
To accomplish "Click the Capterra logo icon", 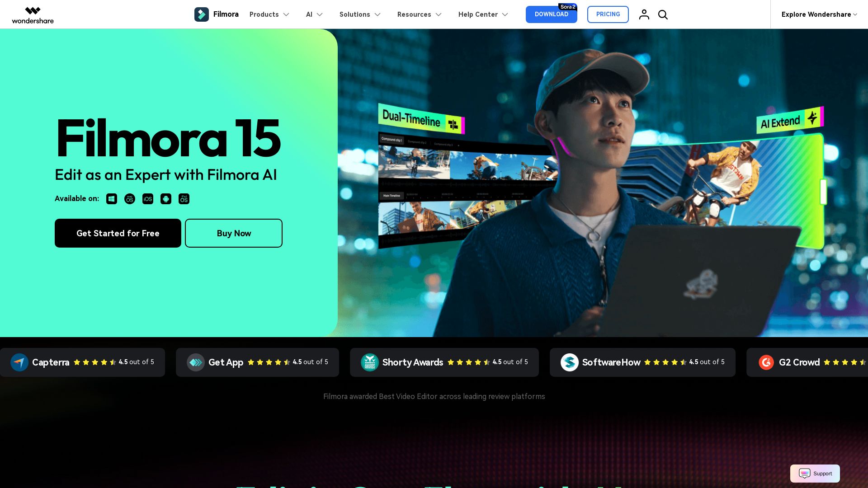I will pyautogui.click(x=19, y=362).
